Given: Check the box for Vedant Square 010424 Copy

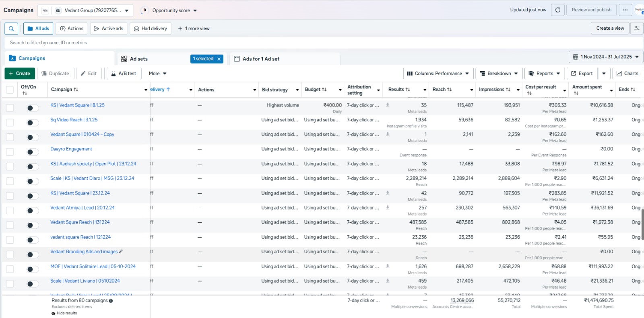Looking at the screenshot, I should click(x=10, y=137).
